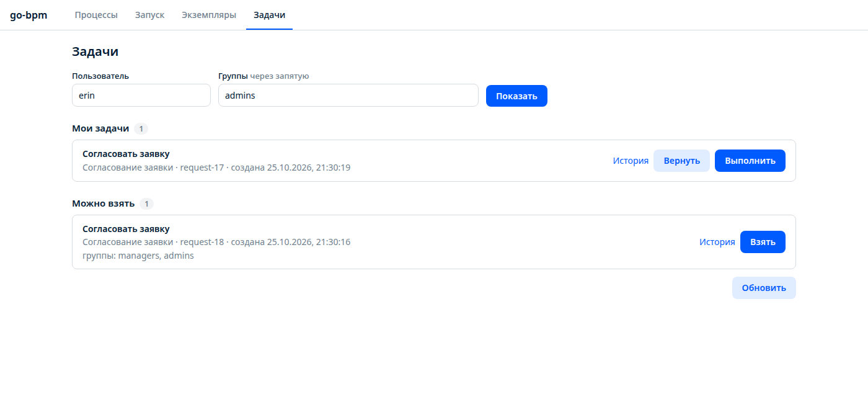Focus the Пользователь input field
868x420 pixels.
[141, 96]
